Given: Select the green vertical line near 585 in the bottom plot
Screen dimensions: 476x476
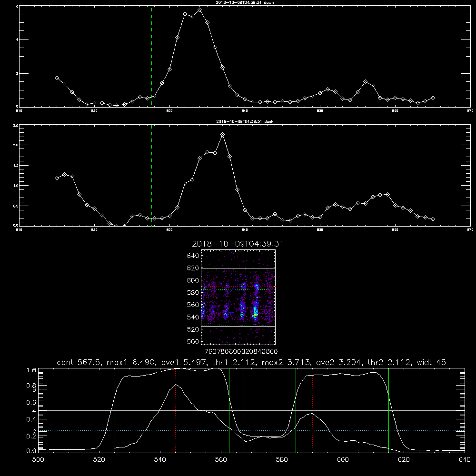Looking at the screenshot, I should [x=296, y=410].
